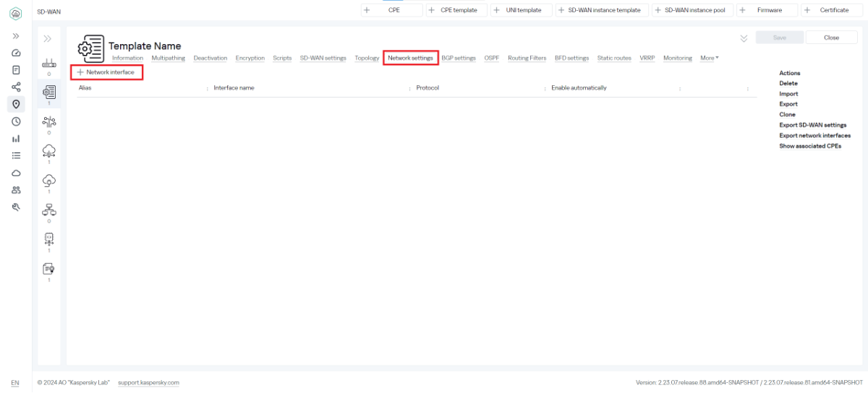Viewport: 868px width, 393px height.
Task: Choose Export from Actions list
Action: (788, 104)
